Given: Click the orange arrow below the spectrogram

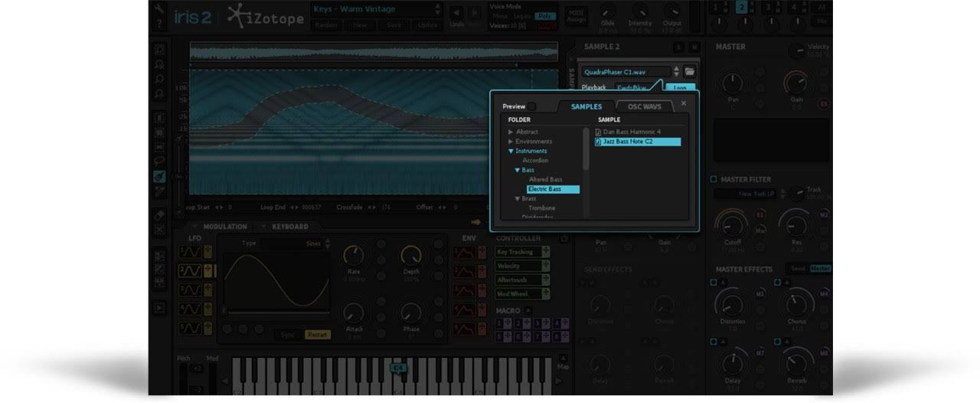Looking at the screenshot, I should 476,222.
